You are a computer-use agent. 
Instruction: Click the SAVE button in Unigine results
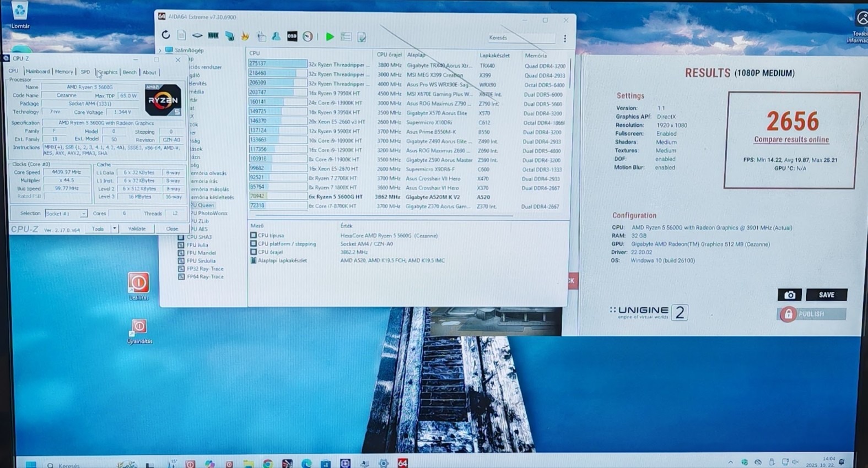(826, 295)
